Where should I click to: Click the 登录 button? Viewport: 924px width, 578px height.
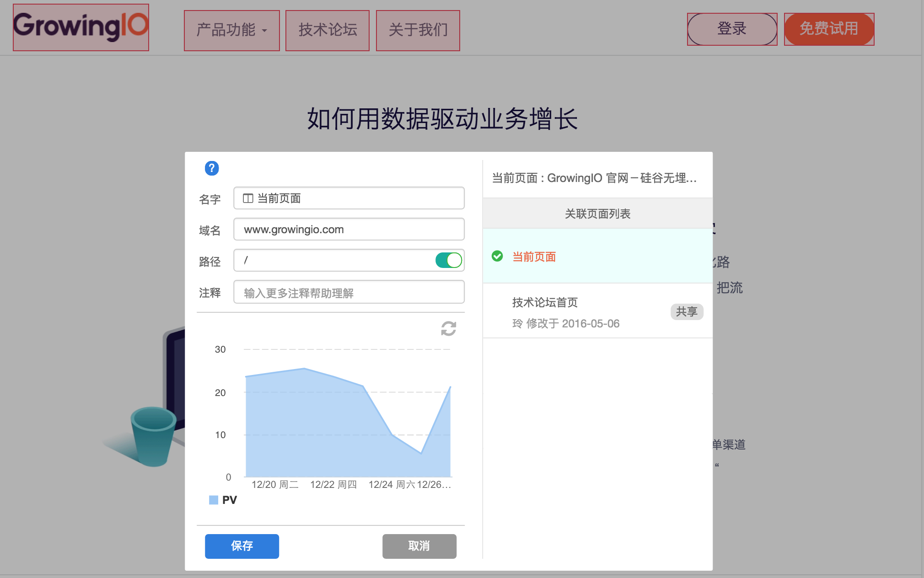tap(732, 29)
